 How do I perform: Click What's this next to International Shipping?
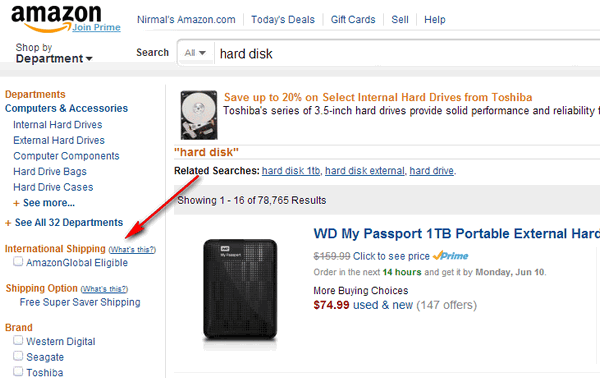[132, 249]
